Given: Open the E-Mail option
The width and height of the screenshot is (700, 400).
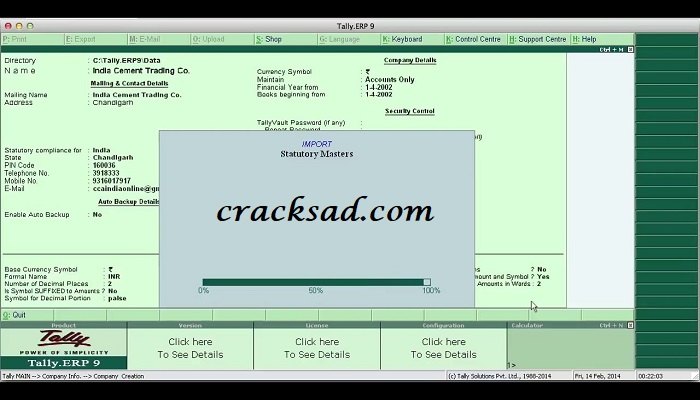Looking at the screenshot, I should [x=159, y=39].
